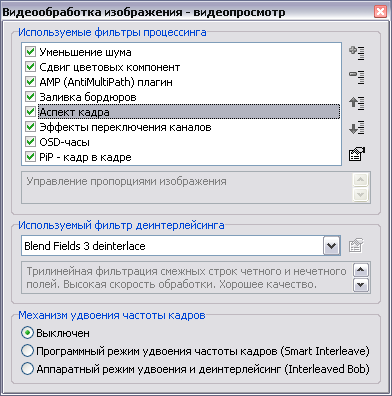392x396 pixels.
Task: Toggle PiP - кадр в кадре checkbox
Action: point(30,157)
